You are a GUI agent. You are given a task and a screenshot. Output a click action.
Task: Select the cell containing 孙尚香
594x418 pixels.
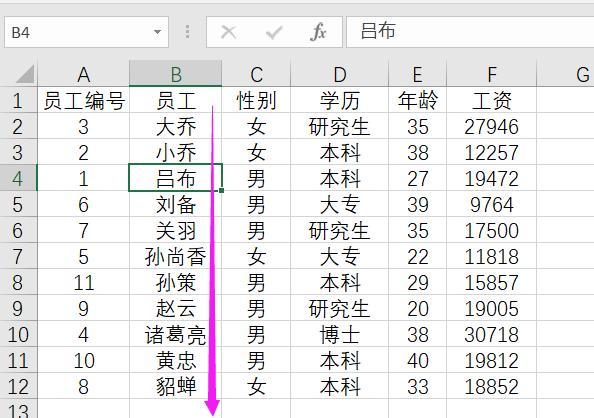(175, 256)
